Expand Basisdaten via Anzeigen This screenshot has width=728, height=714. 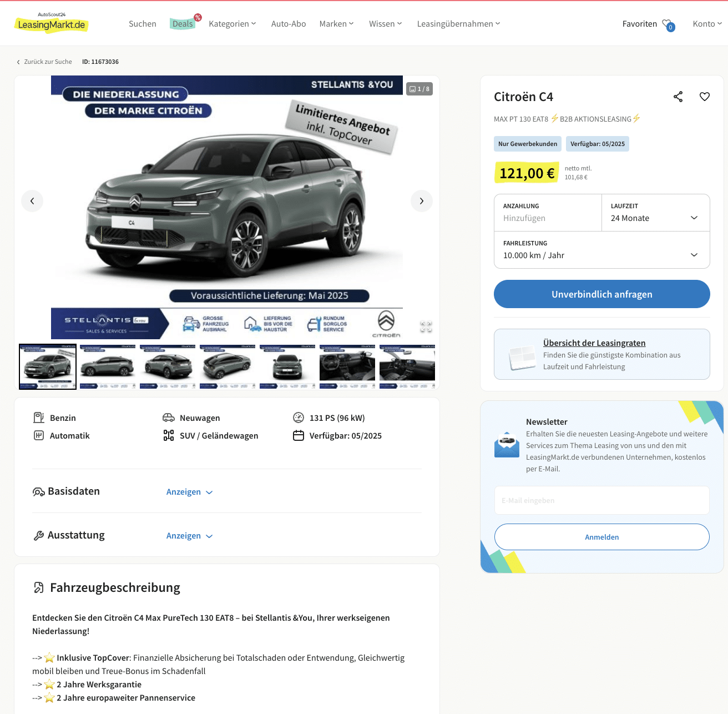coord(189,492)
